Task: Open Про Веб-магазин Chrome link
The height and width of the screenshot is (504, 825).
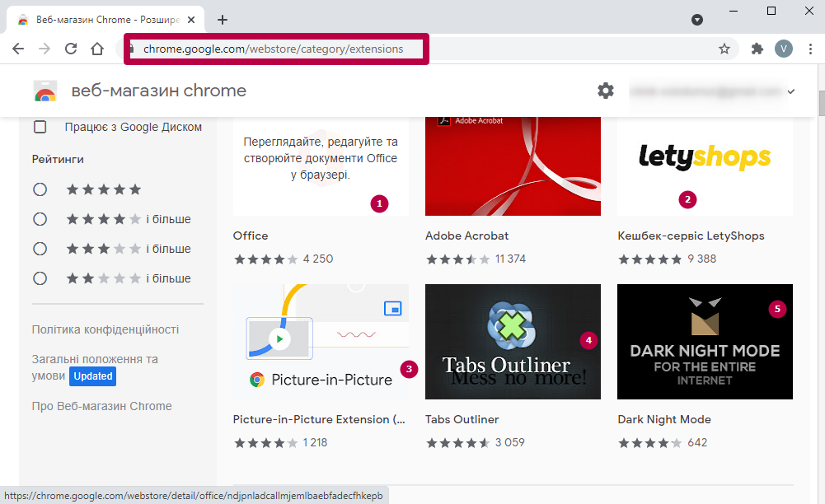Action: [x=101, y=406]
